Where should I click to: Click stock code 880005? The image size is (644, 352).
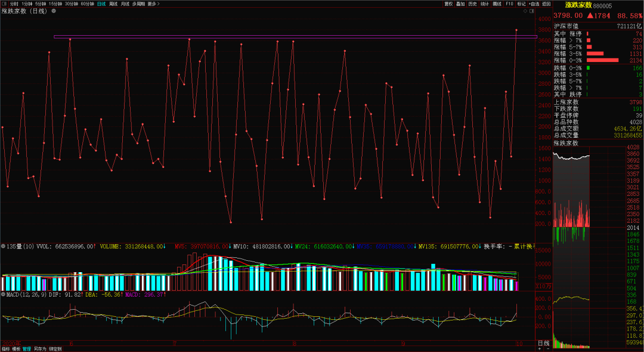tap(602, 6)
